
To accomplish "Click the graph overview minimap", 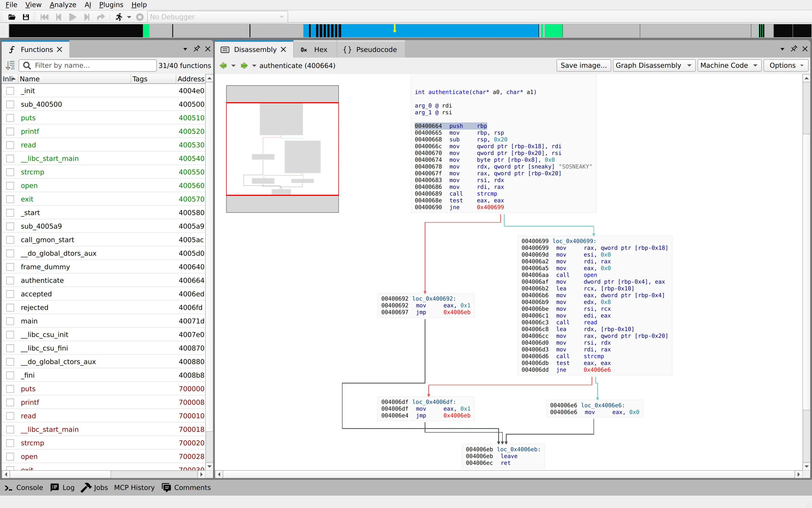I will click(282, 149).
